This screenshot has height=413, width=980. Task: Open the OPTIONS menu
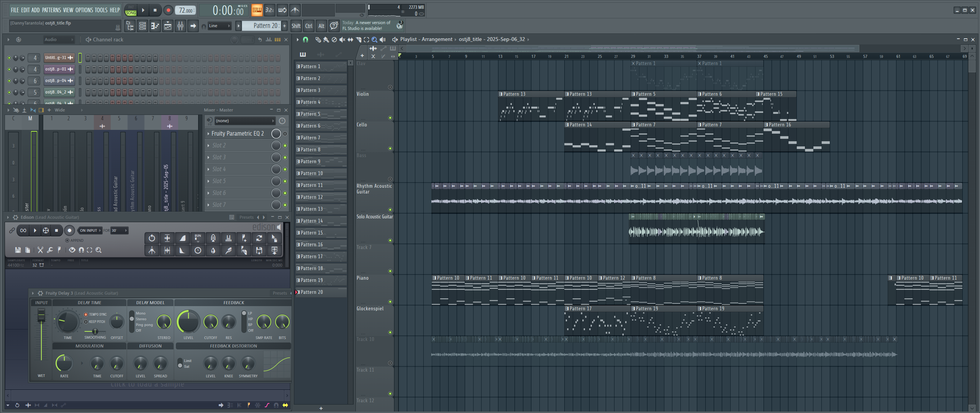pos(84,10)
